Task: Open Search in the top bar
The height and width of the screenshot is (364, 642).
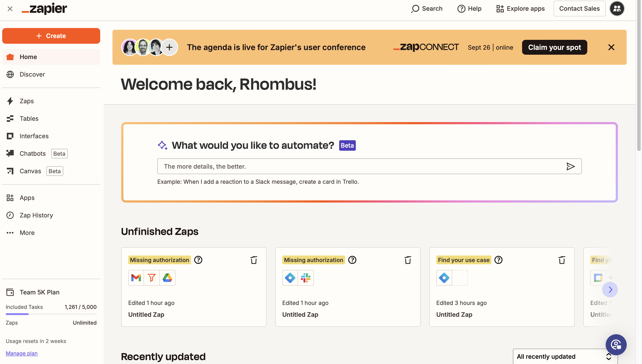Action: pos(427,9)
